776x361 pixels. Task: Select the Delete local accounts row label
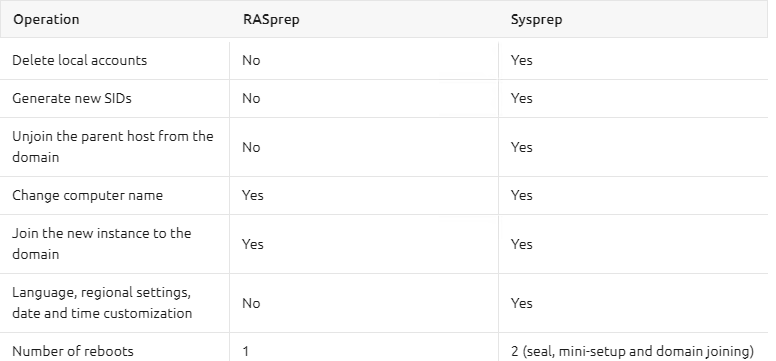(80, 60)
